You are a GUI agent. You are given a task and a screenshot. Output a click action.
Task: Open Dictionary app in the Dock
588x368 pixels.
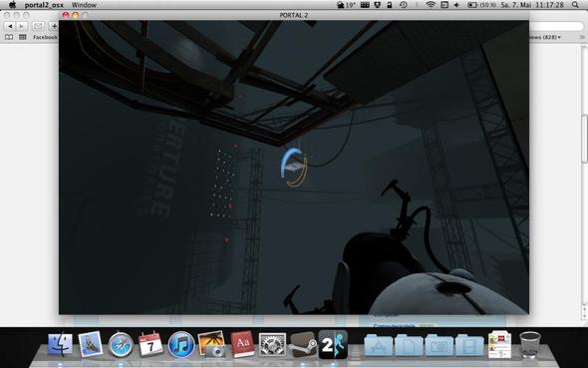point(242,344)
